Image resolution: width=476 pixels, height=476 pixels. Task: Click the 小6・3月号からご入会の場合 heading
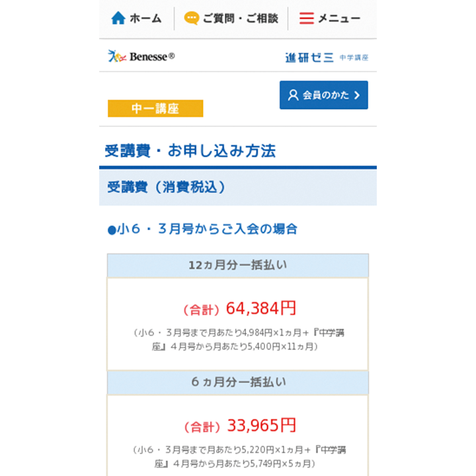(202, 229)
